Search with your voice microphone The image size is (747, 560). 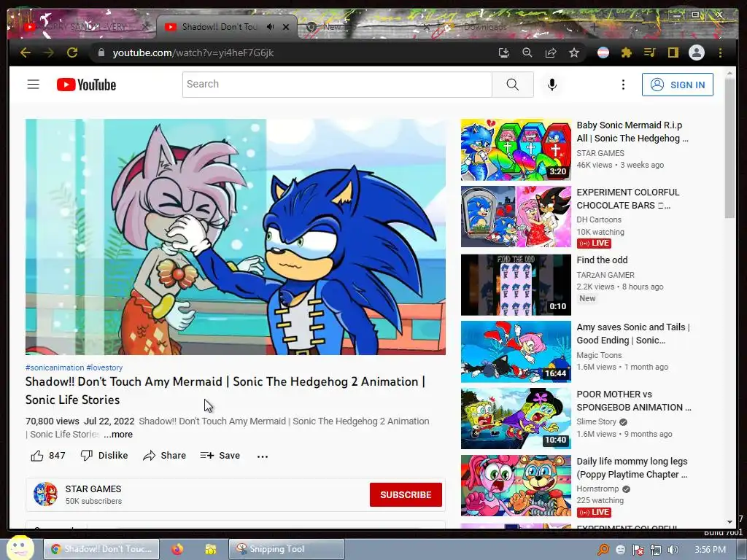(551, 85)
